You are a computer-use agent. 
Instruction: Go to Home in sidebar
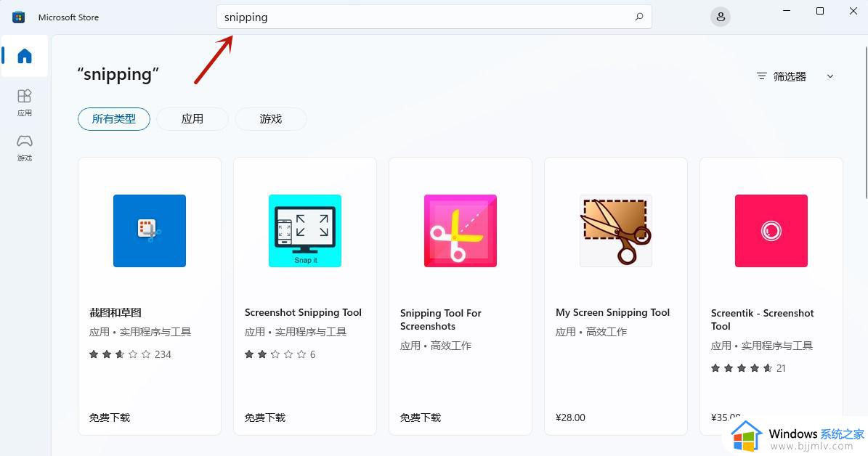pyautogui.click(x=25, y=56)
